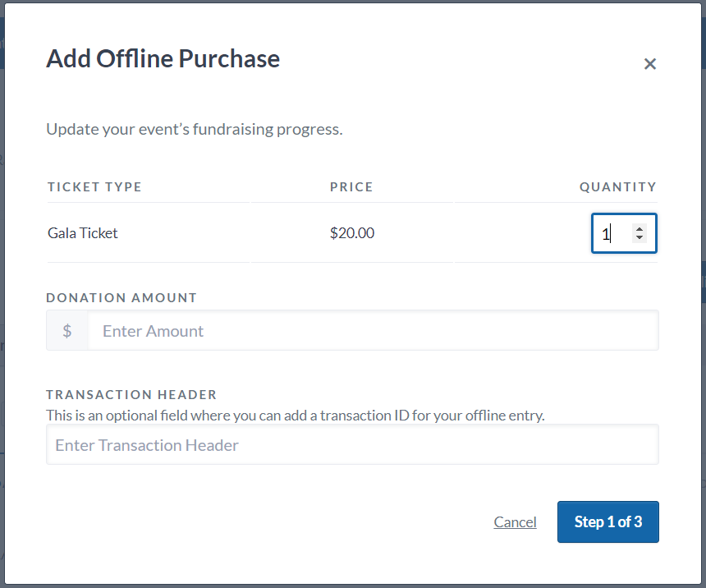Click the DONATION AMOUNT field label
The width and height of the screenshot is (706, 588).
pyautogui.click(x=121, y=298)
